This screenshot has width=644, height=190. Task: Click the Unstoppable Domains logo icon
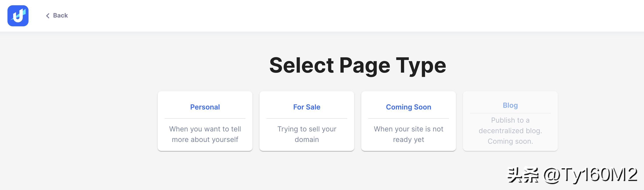click(18, 16)
